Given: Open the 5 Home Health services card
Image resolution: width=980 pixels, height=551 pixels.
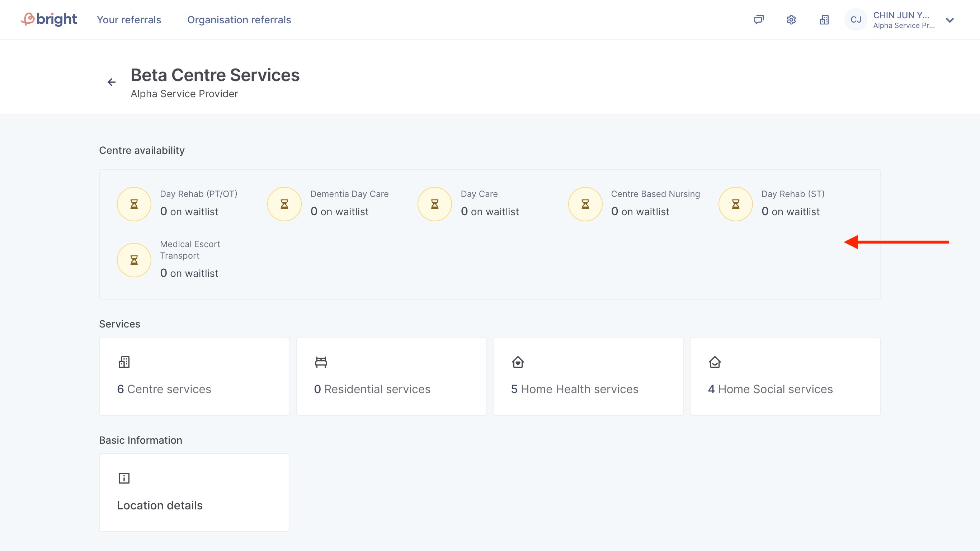Looking at the screenshot, I should point(588,376).
